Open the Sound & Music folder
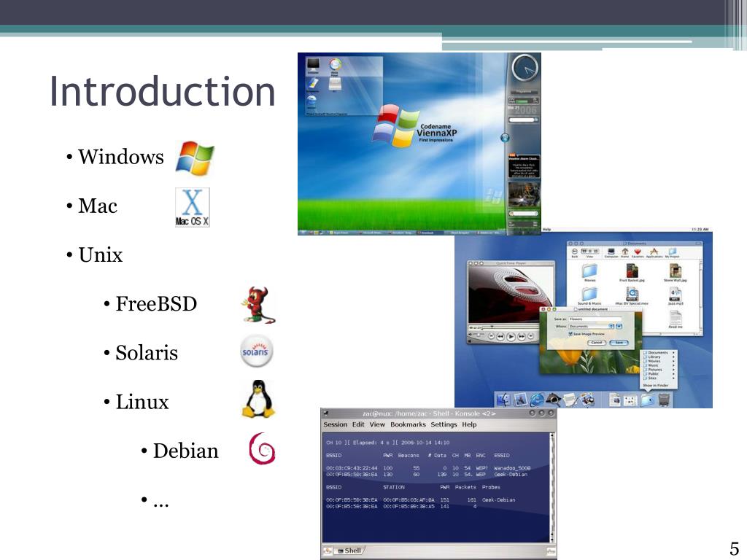The image size is (747, 560). click(x=589, y=295)
